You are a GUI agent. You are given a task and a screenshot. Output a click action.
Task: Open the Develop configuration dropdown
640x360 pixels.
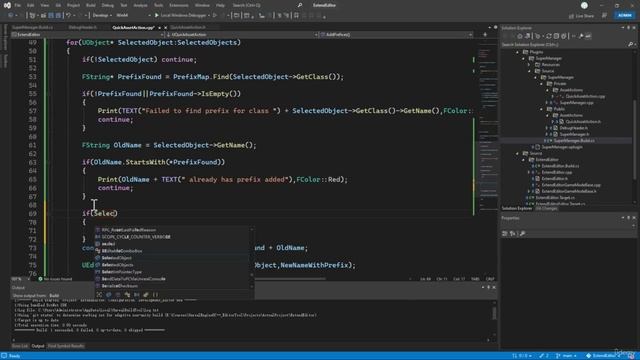[x=101, y=16]
